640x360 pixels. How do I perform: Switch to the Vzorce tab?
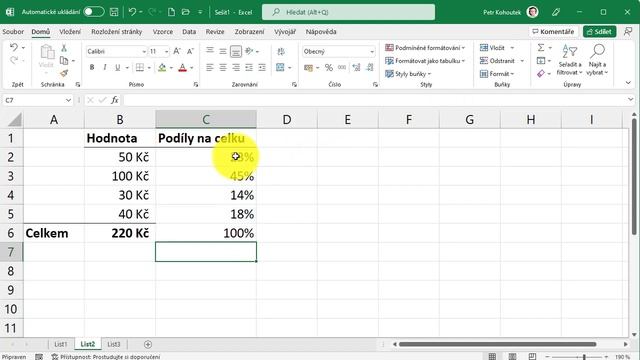[163, 31]
